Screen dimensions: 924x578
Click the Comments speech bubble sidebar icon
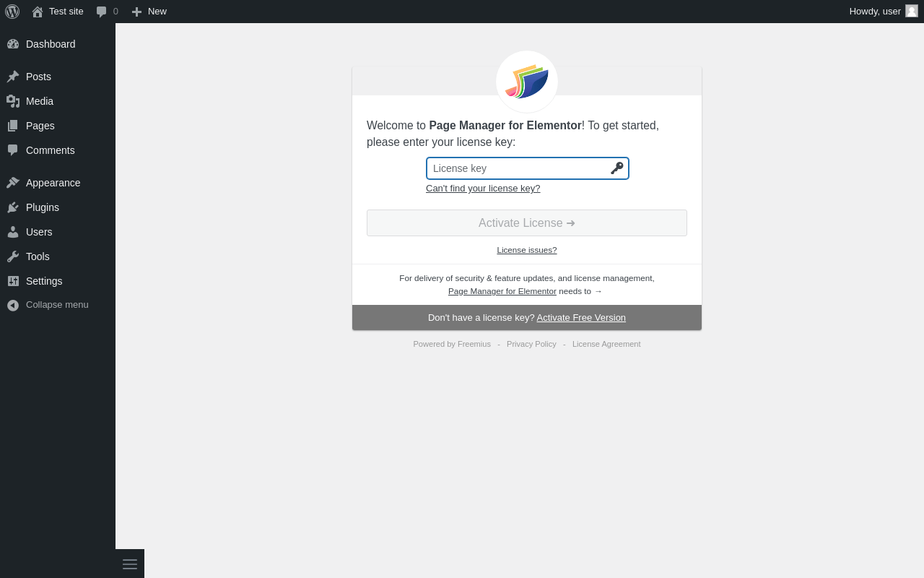tap(13, 150)
